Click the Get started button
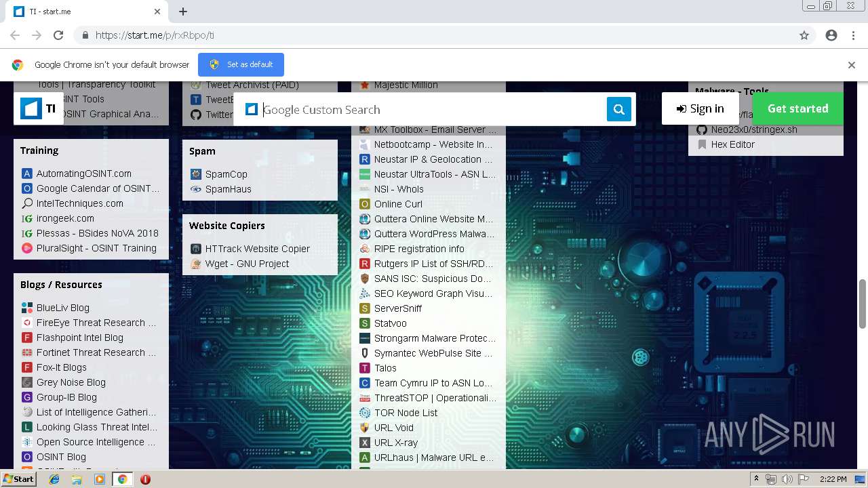Viewport: 868px width, 488px height. [797, 108]
